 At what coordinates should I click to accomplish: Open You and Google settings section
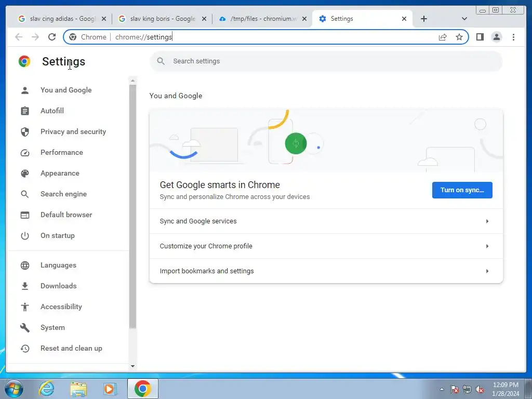[66, 90]
